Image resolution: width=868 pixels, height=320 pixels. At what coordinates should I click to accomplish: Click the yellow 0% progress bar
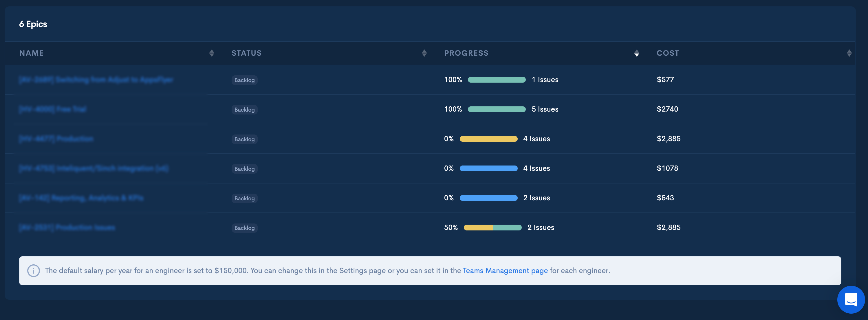[488, 139]
